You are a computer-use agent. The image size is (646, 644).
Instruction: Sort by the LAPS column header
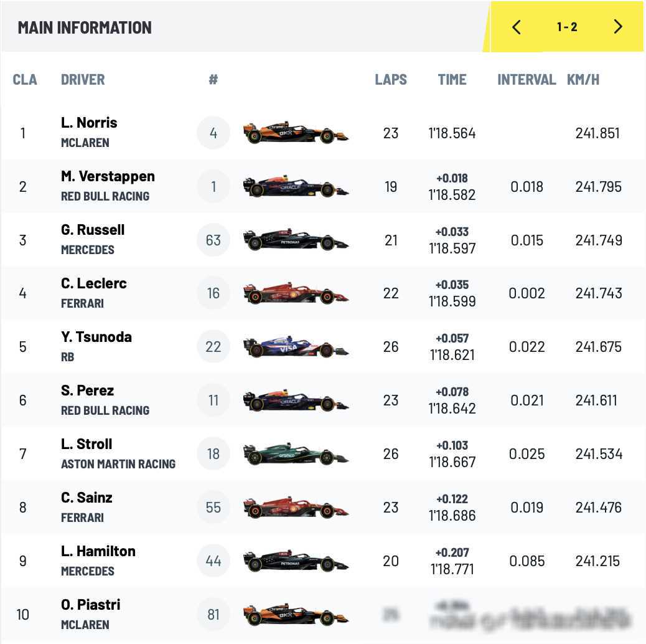391,80
